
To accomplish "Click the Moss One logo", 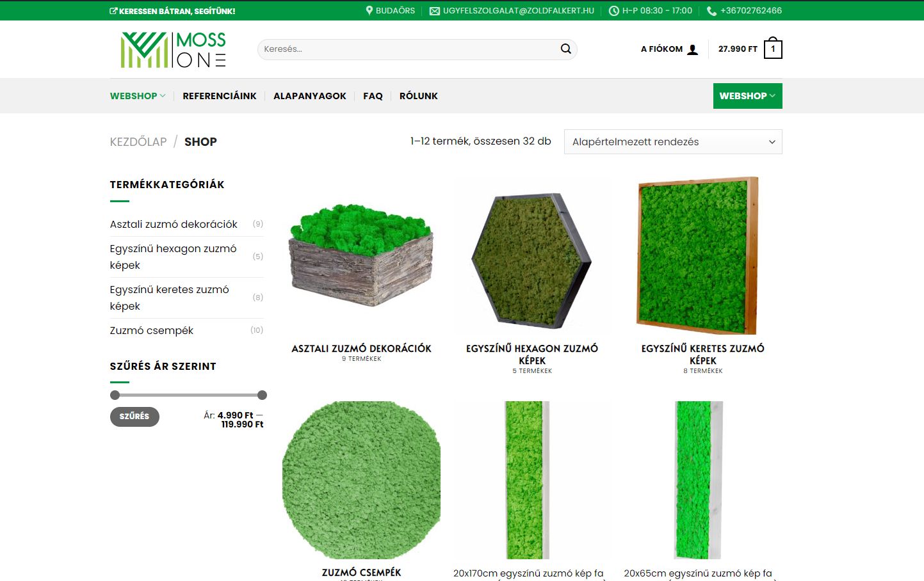I will [x=174, y=50].
